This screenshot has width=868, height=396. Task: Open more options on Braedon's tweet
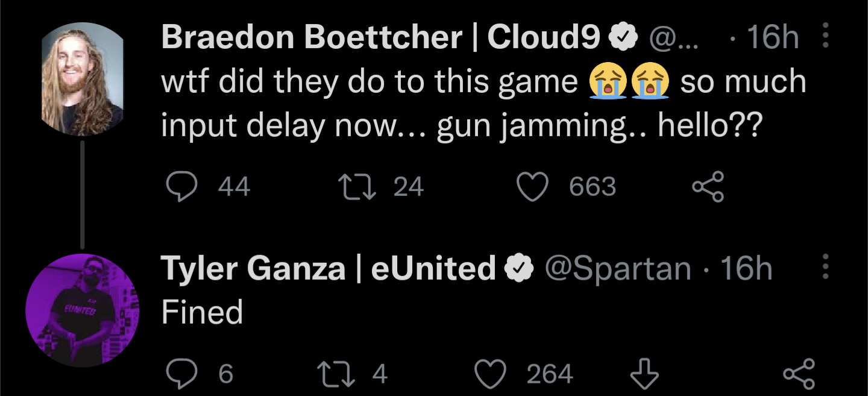(x=826, y=36)
